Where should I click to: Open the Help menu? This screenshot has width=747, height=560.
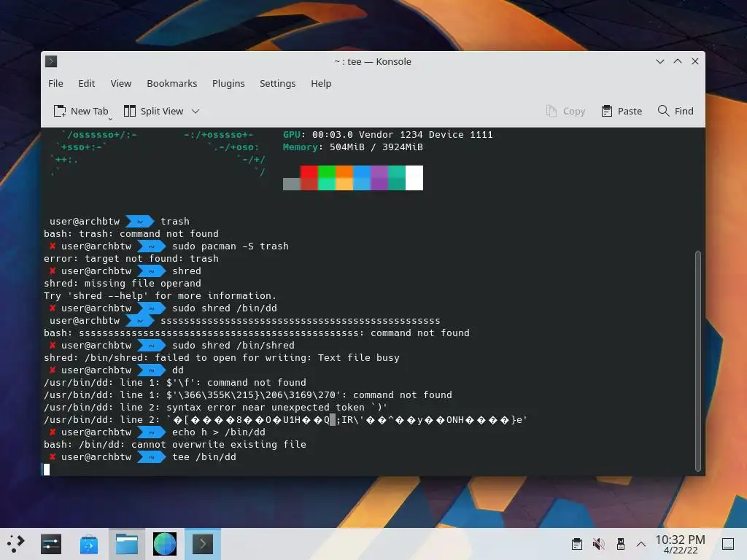coord(321,83)
